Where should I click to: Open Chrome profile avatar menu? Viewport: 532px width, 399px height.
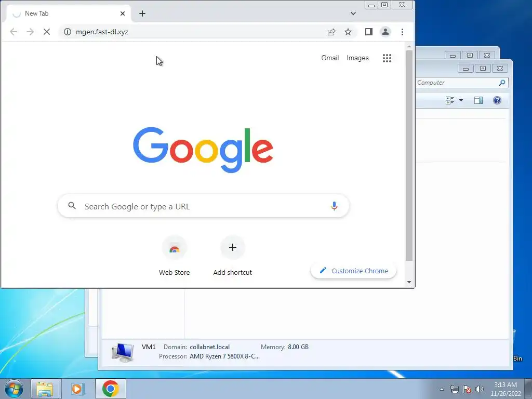click(385, 32)
